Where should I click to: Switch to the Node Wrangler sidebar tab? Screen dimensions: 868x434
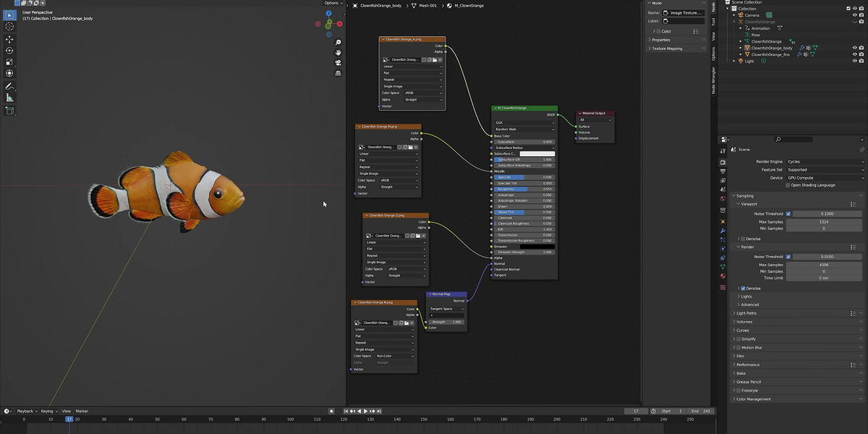[x=712, y=80]
